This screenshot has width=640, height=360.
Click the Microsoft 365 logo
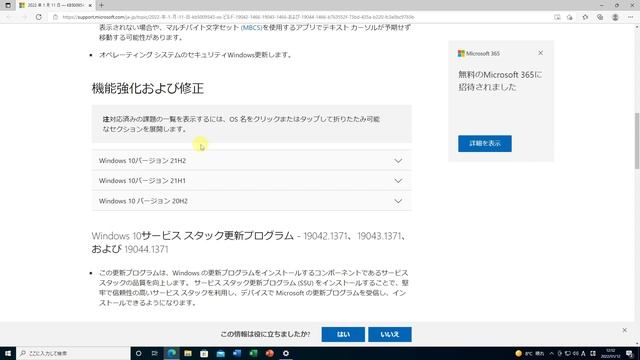(479, 53)
